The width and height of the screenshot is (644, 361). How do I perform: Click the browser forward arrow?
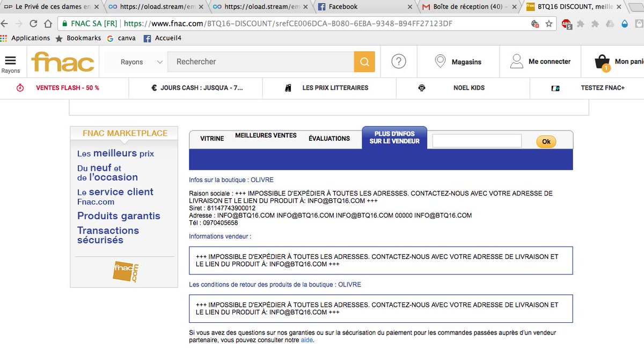[x=19, y=24]
